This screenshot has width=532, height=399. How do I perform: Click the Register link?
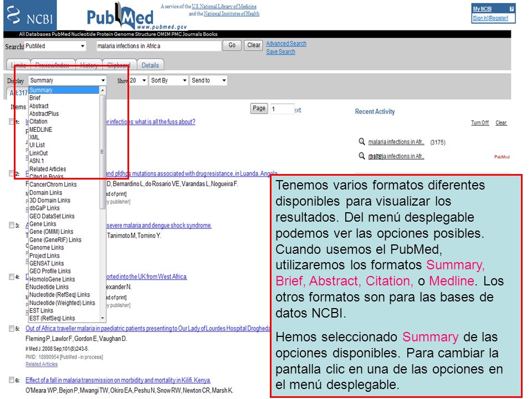coord(498,18)
